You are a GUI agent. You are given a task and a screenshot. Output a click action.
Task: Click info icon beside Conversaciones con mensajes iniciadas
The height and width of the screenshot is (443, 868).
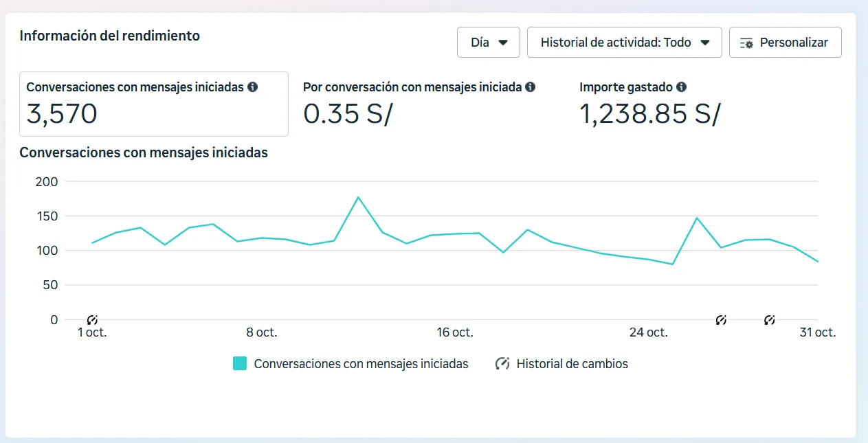[252, 87]
